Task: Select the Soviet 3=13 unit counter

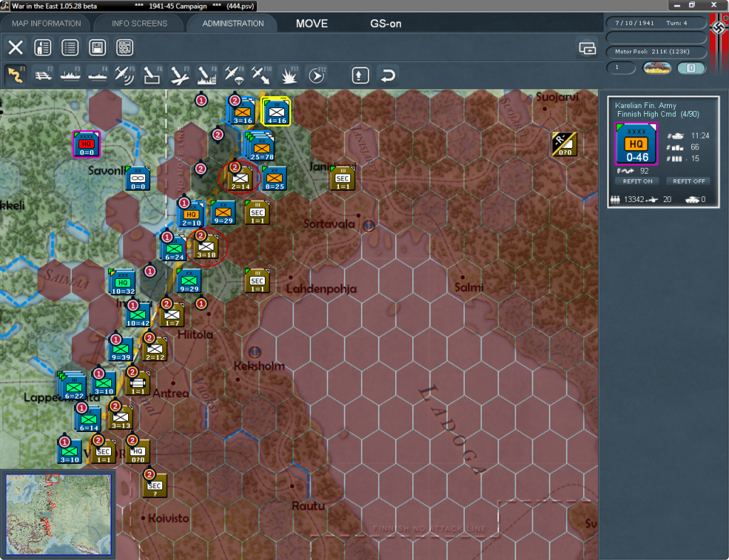Action: pyautogui.click(x=120, y=417)
